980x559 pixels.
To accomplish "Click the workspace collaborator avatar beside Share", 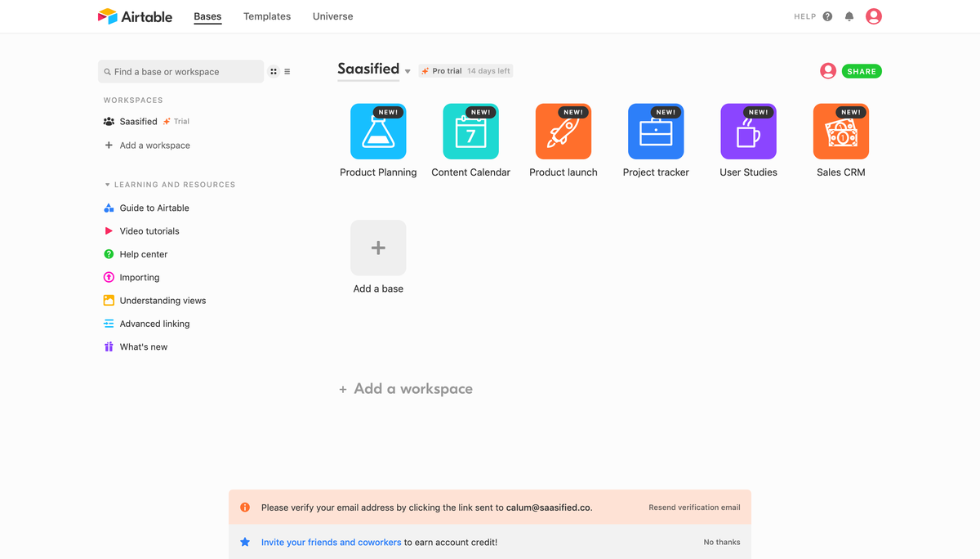I will tap(828, 71).
